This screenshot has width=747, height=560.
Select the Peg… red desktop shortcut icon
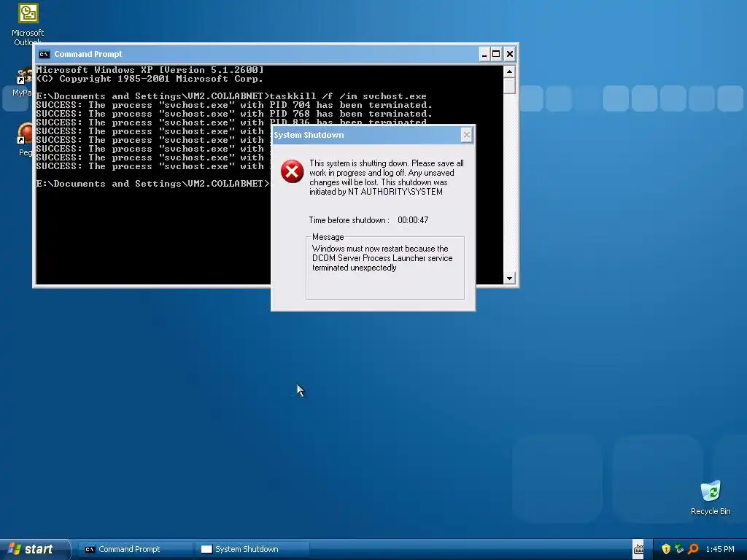point(25,133)
